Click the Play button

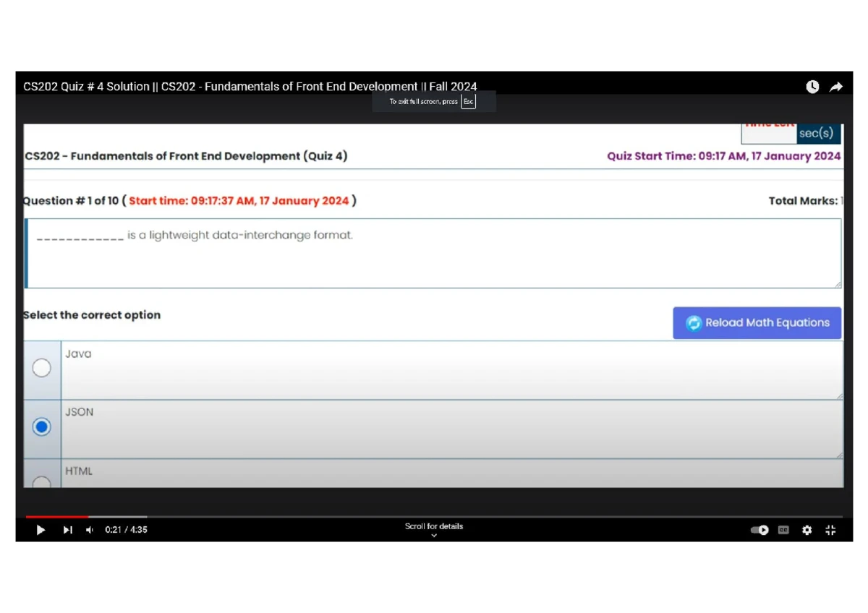pos(41,530)
